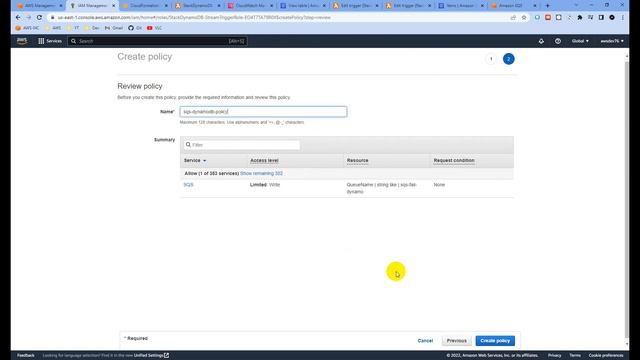Viewport: 640px width, 360px height.
Task: Click the Chrome profile avatar icon
Action: pos(612,18)
